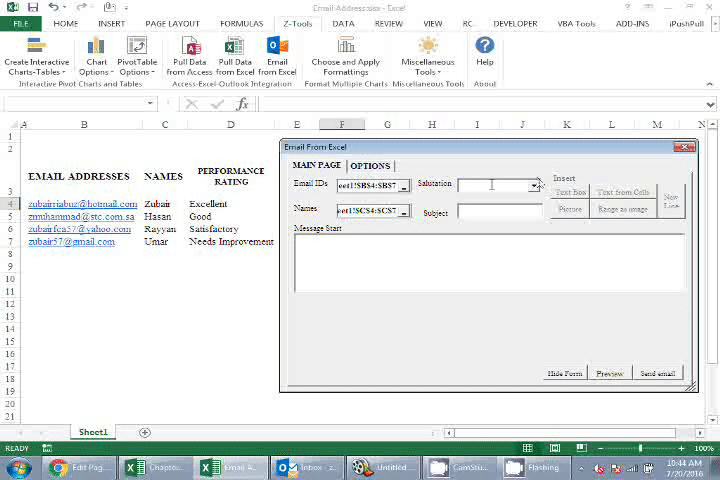Select column F header
The width and height of the screenshot is (720, 480).
pyautogui.click(x=342, y=124)
